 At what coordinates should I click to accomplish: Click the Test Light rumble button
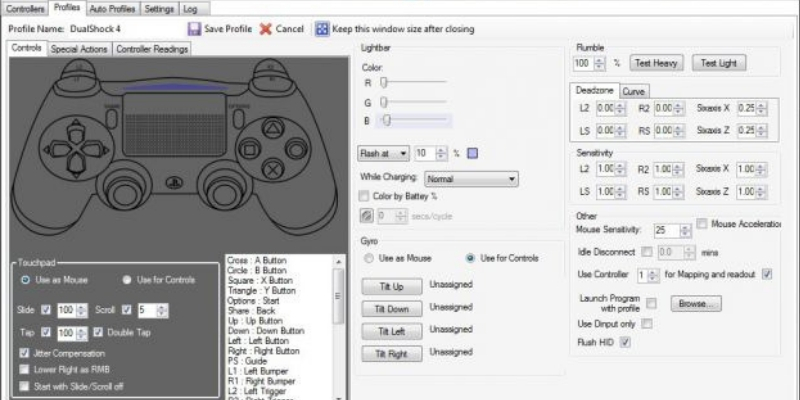(x=718, y=63)
